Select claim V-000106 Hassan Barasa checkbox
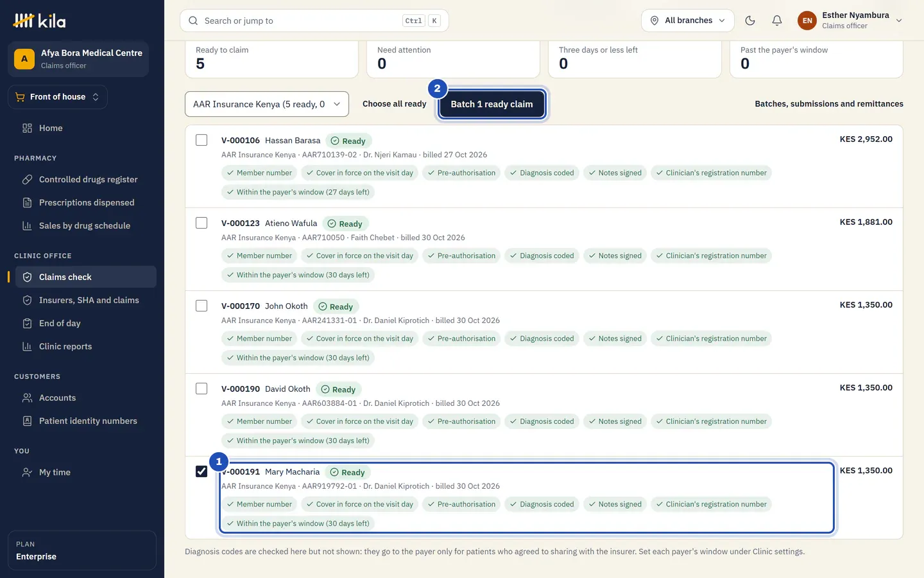 [201, 140]
